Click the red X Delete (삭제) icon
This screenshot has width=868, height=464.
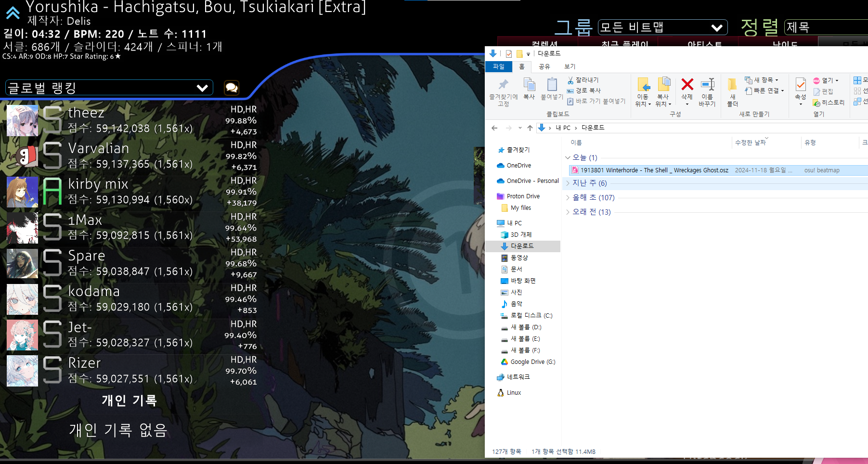[x=687, y=84]
